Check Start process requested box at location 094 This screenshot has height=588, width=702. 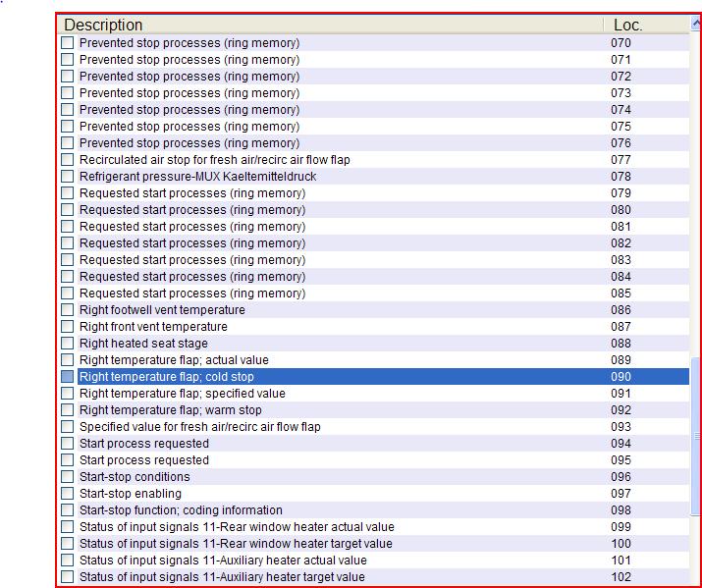point(67,444)
